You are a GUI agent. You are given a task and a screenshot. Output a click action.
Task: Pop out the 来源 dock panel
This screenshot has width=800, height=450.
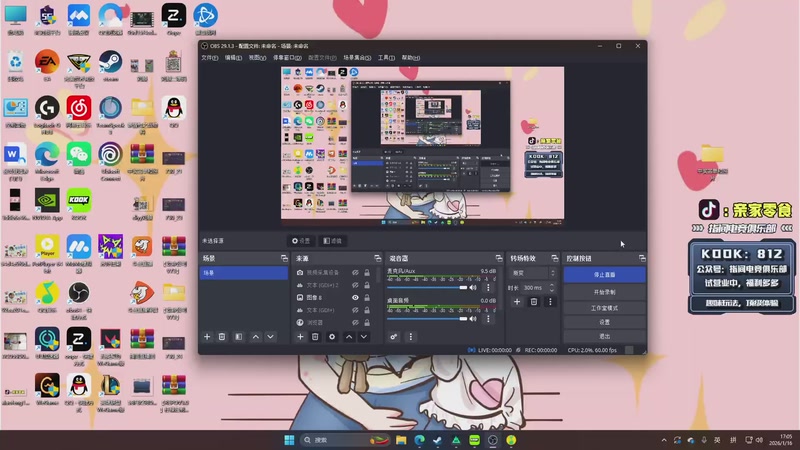378,259
